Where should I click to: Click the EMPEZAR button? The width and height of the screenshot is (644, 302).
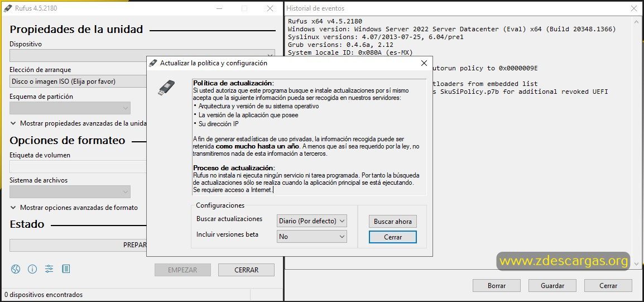pyautogui.click(x=182, y=270)
